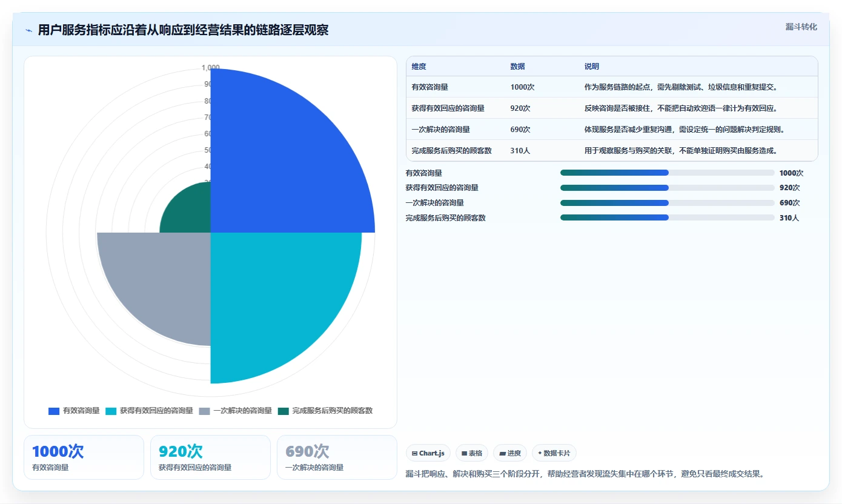Select the 获得有效回应的咨询量 table cell
Screen dimensions: 842x504
point(448,108)
